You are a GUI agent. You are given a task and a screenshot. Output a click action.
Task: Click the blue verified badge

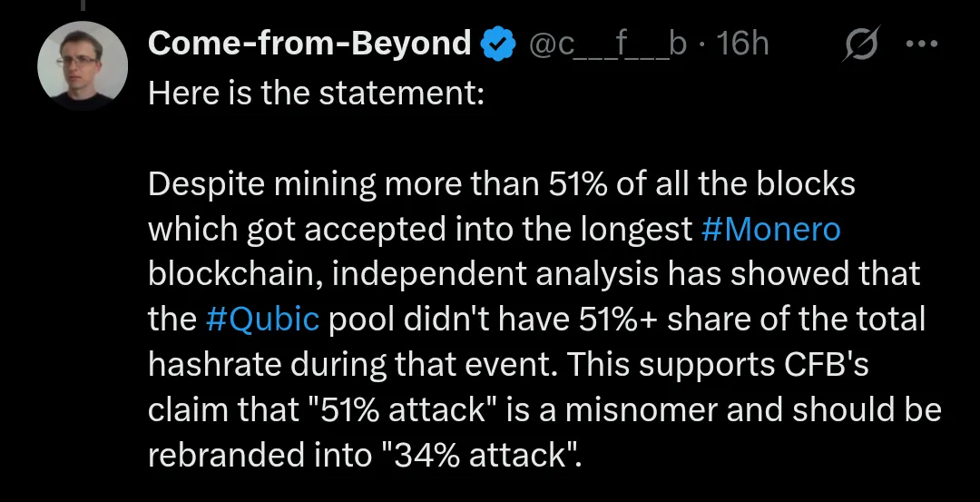[x=498, y=44]
